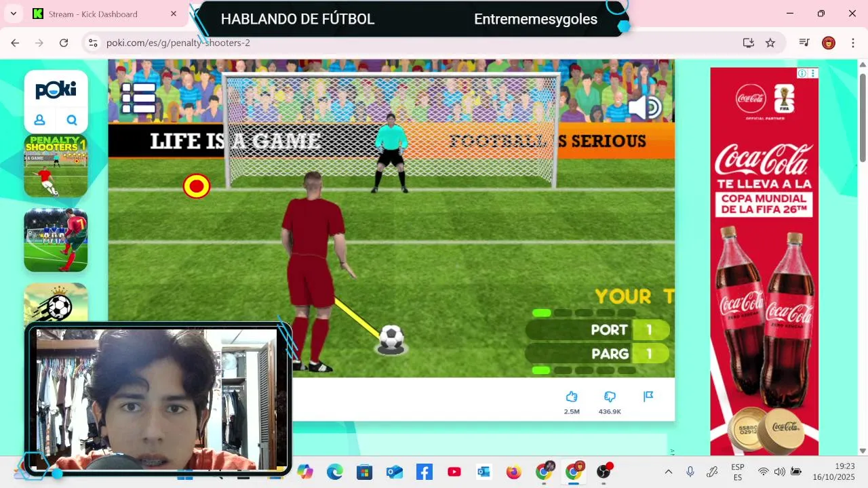This screenshot has width=868, height=488.
Task: Switch to the active Chrome window in taskbar
Action: (574, 472)
